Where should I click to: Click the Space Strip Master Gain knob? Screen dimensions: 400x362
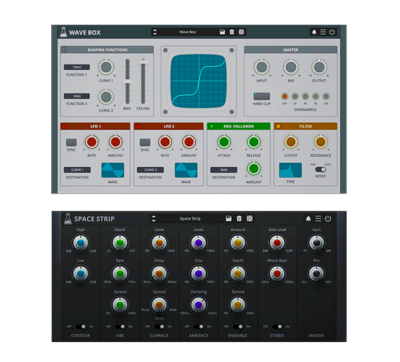click(316, 243)
